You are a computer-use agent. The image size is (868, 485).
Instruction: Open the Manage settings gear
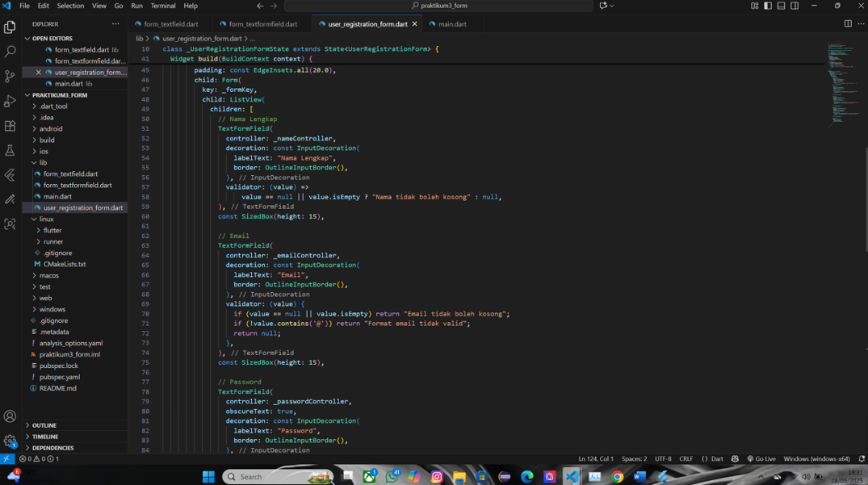click(10, 441)
